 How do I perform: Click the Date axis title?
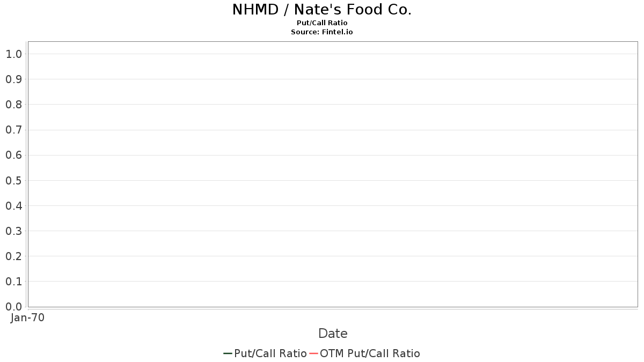(333, 334)
